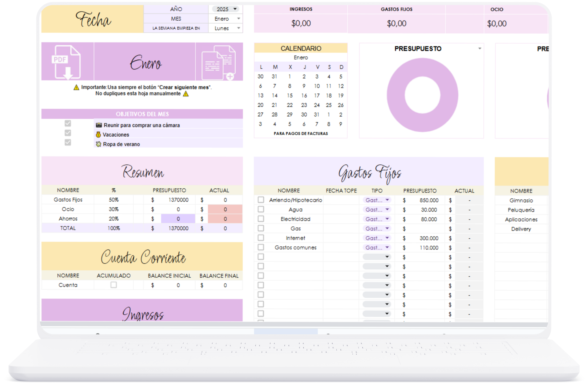Click the camera emoji beside first objective
This screenshot has width=588, height=383.
click(99, 125)
